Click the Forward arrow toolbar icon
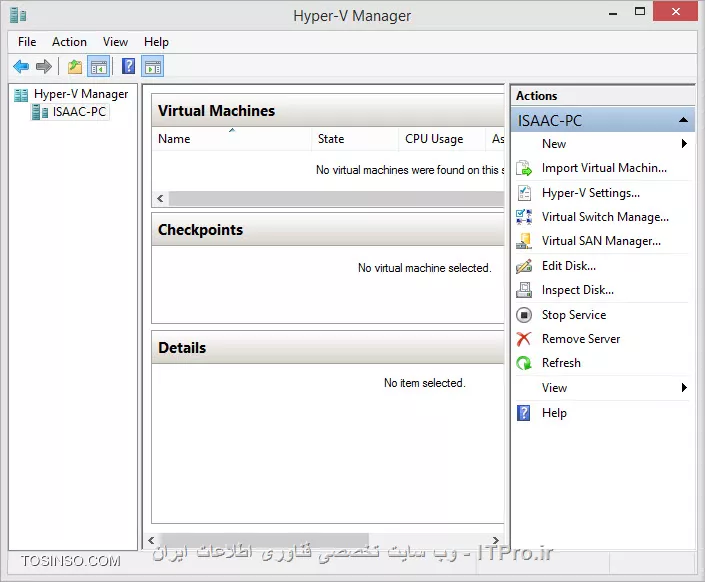 [x=44, y=67]
